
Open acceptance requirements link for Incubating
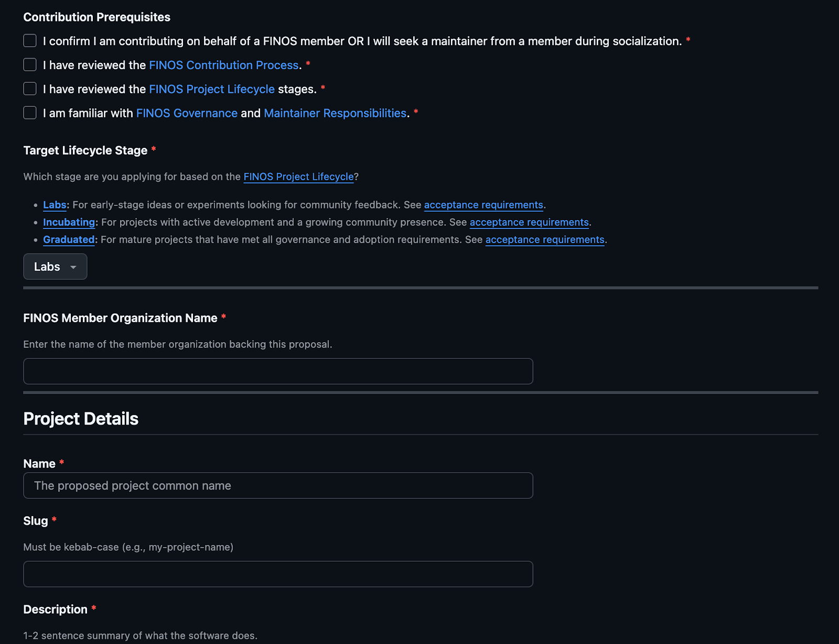(529, 222)
